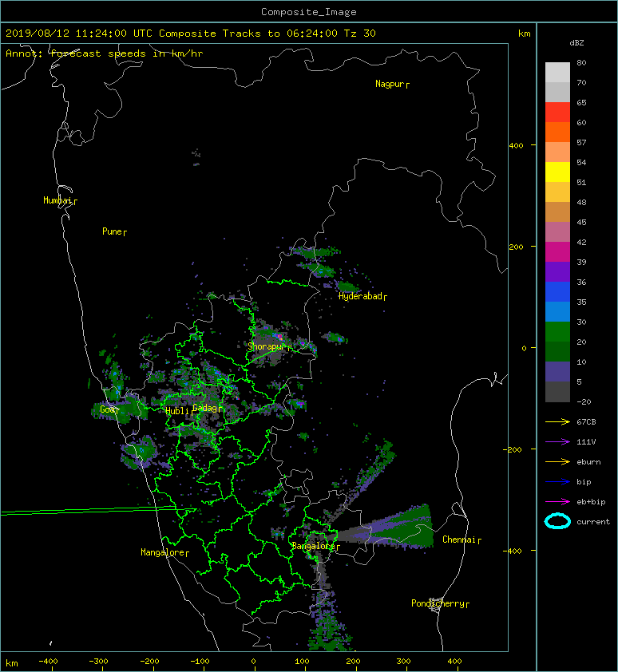Click the cyan current ellipse legend icon
The image size is (618, 672).
557,521
